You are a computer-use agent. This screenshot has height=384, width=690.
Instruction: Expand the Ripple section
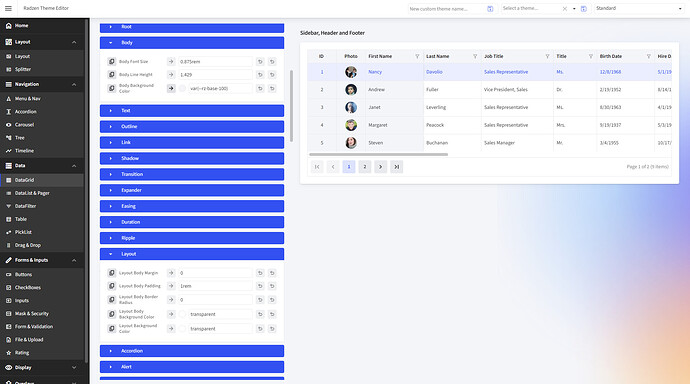coord(192,238)
